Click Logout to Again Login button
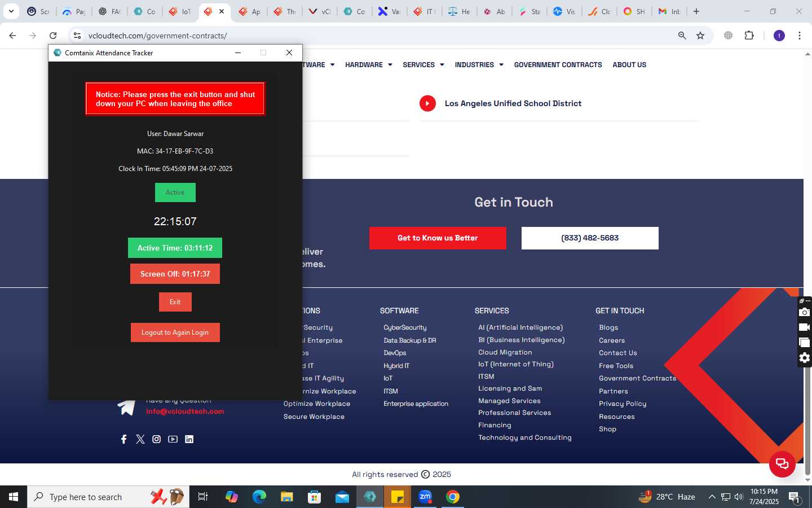Screen dimensions: 812x508 [175, 332]
